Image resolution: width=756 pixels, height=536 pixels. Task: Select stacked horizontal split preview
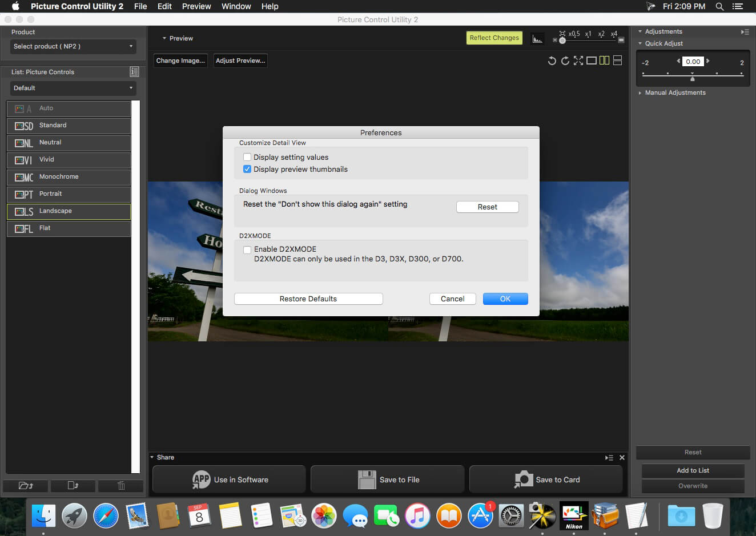(x=617, y=61)
